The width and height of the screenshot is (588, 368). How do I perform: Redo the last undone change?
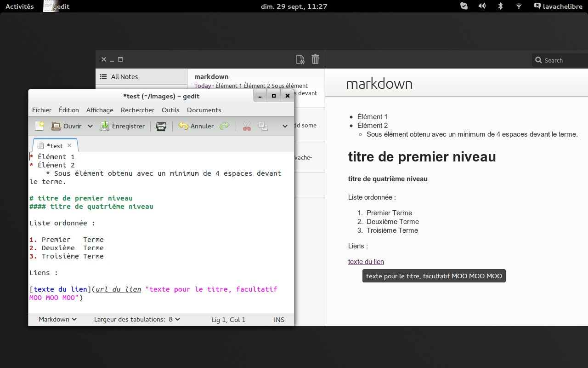click(x=225, y=126)
